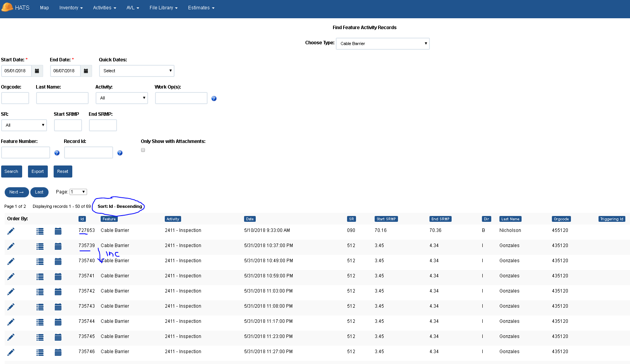Click the HATS hard hat logo
Viewport: 630px width, 364px height.
(x=7, y=7)
